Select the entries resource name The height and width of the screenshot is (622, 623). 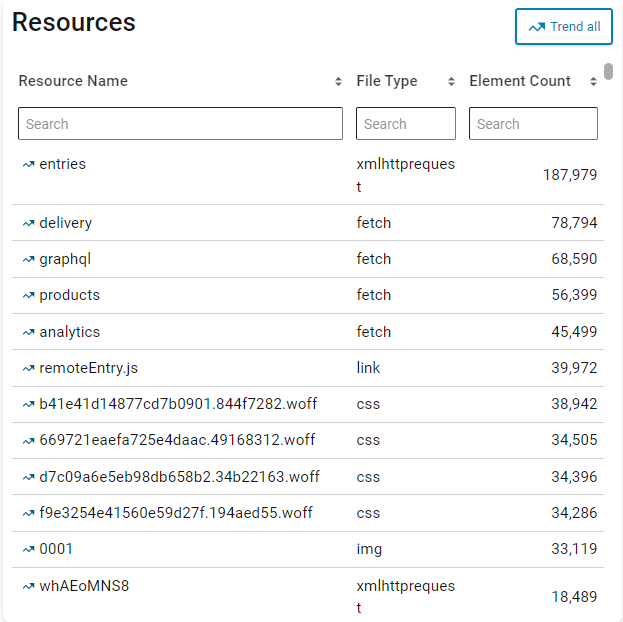click(62, 164)
